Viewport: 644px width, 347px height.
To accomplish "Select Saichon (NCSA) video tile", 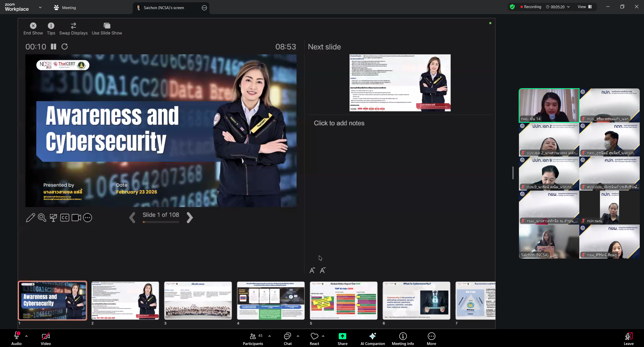I will [549, 241].
